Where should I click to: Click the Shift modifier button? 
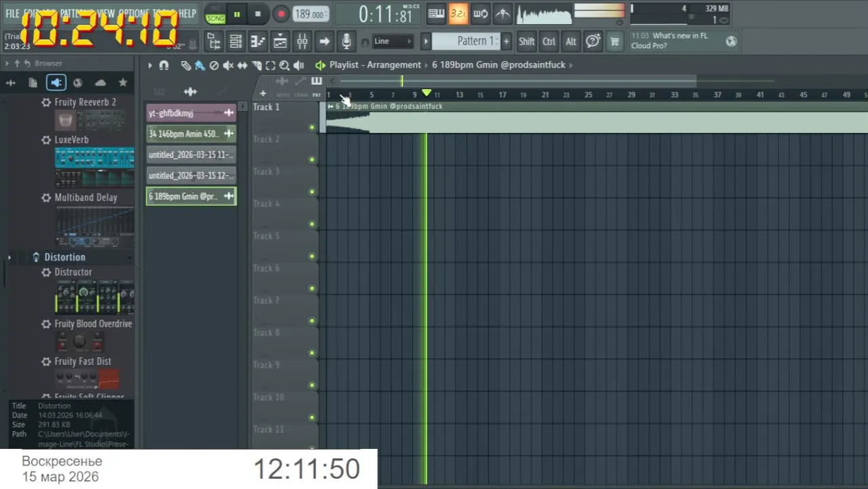(527, 41)
